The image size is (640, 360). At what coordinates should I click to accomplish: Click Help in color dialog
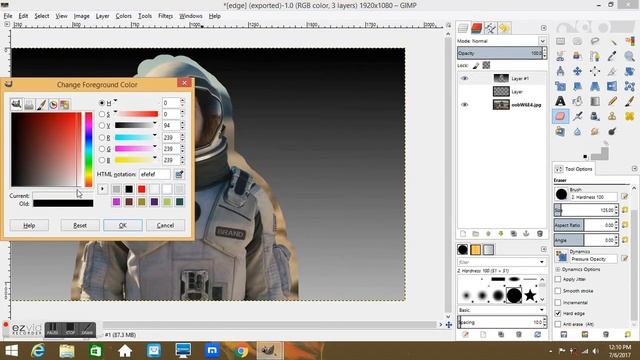[29, 225]
